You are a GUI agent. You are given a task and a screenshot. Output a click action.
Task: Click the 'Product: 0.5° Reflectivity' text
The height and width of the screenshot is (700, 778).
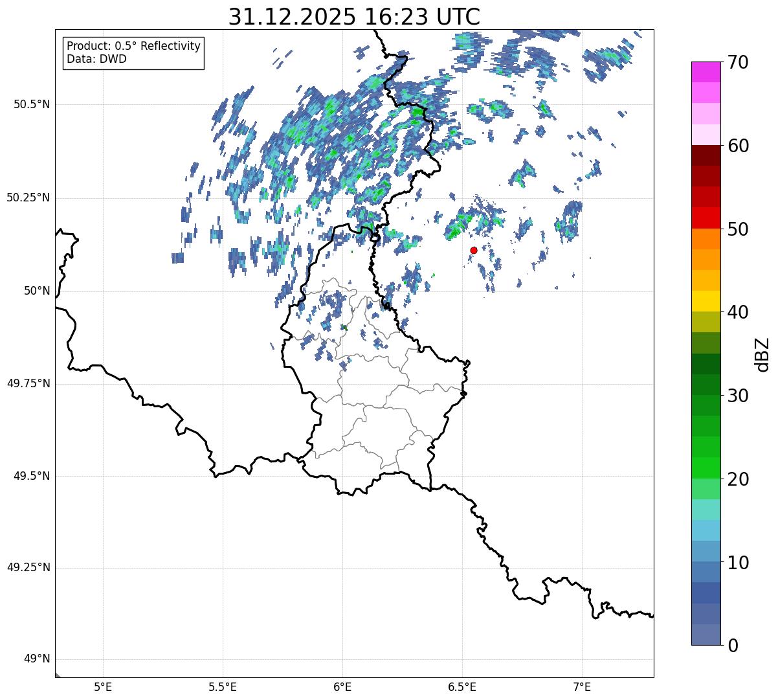point(133,47)
